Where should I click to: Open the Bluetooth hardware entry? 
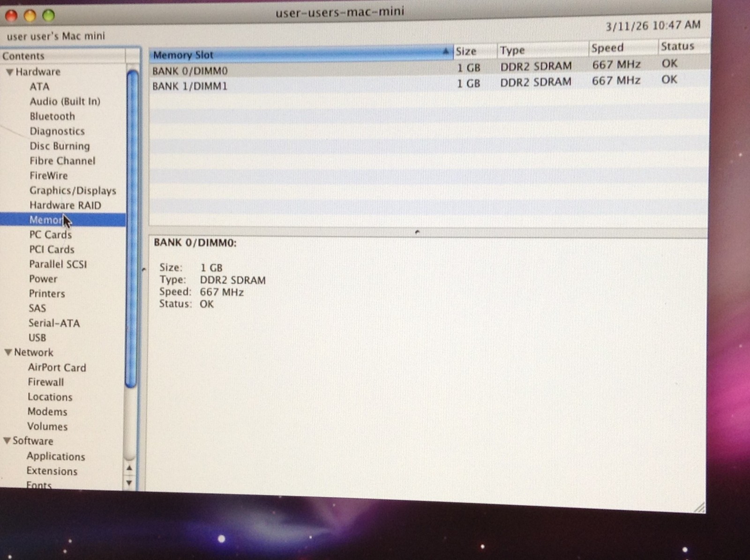point(52,116)
